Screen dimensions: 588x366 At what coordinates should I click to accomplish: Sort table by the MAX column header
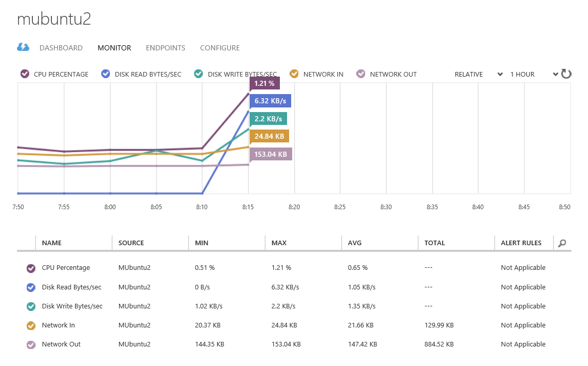(279, 243)
